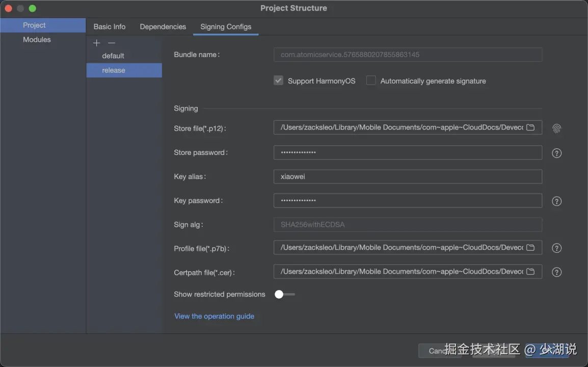Viewport: 588px width, 367px height.
Task: Browse for Store file folder icon
Action: point(530,127)
